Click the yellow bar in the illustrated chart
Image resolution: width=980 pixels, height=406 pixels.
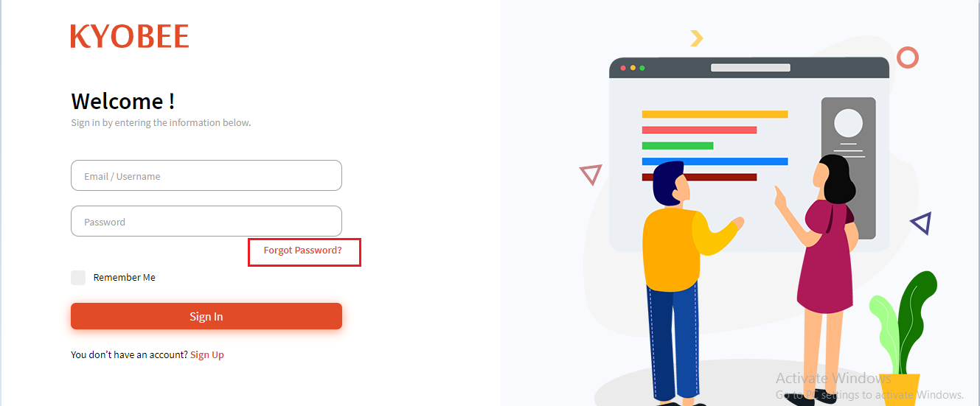tap(715, 114)
